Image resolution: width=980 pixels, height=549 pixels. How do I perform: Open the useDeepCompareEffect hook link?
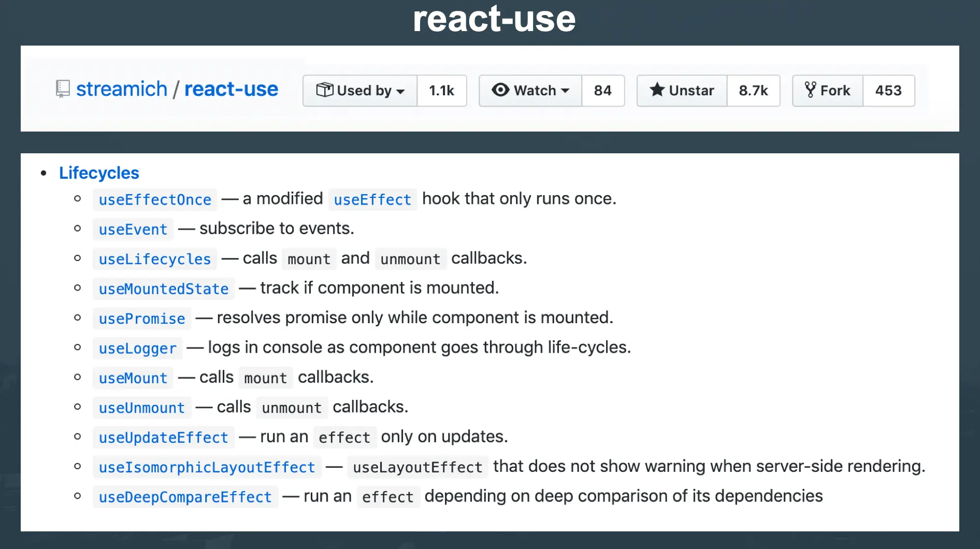185,497
